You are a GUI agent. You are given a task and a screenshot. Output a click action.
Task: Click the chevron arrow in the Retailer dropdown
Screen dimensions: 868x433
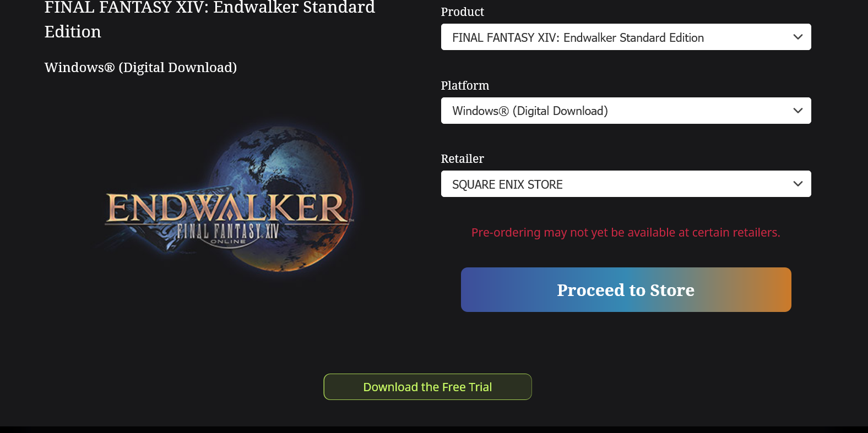(x=798, y=184)
